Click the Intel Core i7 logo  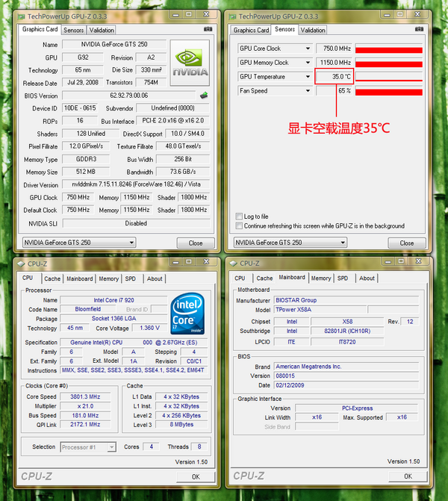[187, 314]
